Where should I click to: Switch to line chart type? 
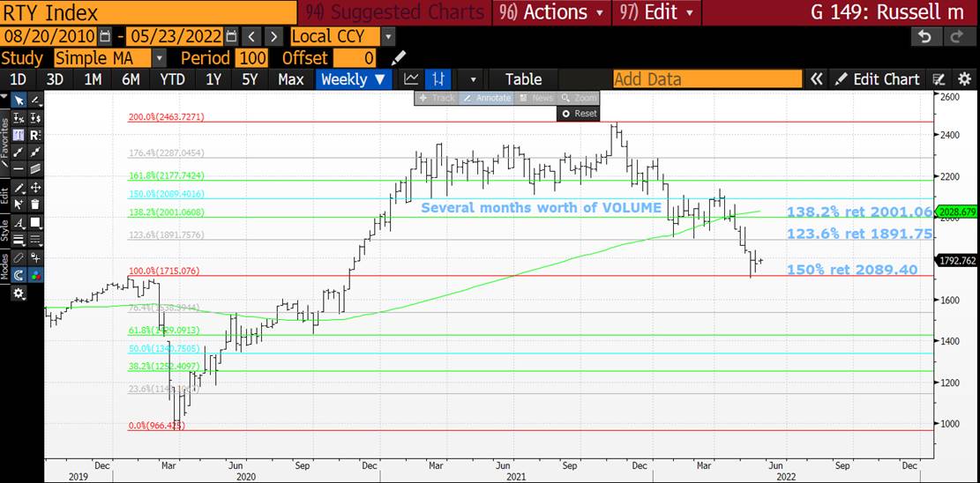411,79
